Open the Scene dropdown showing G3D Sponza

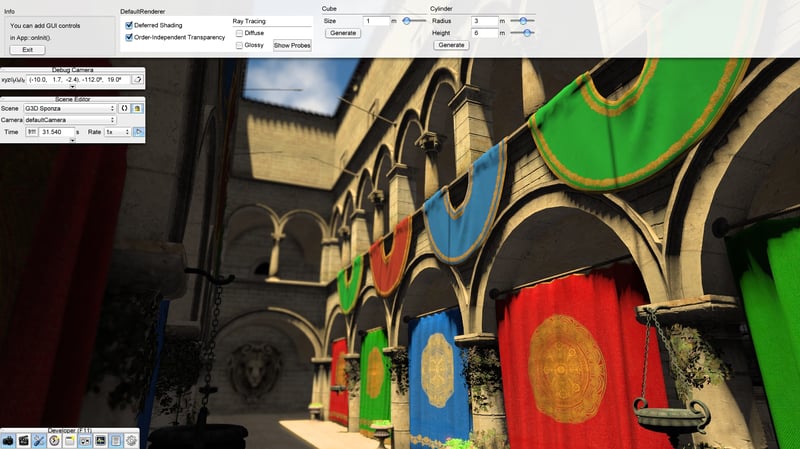point(69,108)
